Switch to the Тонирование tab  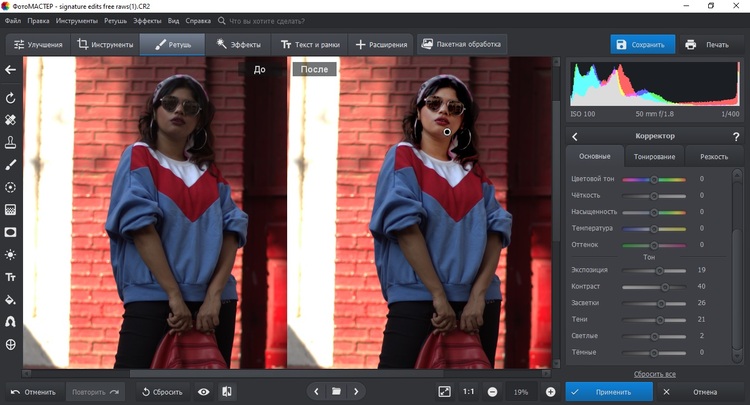(654, 156)
